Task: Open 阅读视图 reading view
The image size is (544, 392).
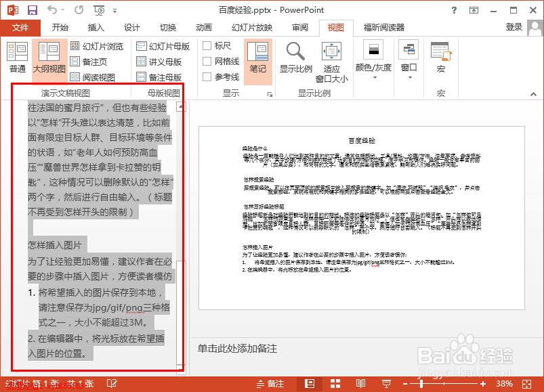Action: point(93,77)
